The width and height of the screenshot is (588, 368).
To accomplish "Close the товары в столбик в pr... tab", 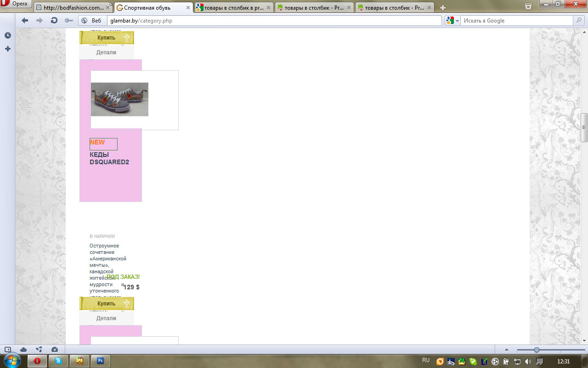I will 268,8.
